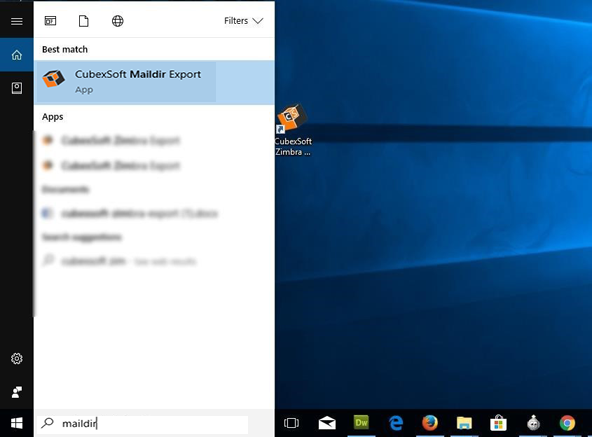Viewport: 592px width, 437px height.
Task: Open CubexSoft Maildir Export best match
Action: point(154,82)
